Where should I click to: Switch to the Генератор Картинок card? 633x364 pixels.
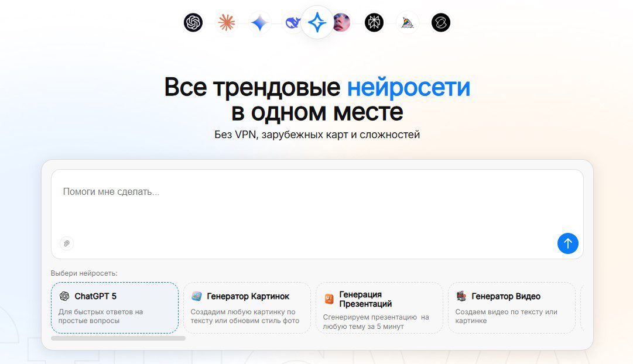coord(247,307)
